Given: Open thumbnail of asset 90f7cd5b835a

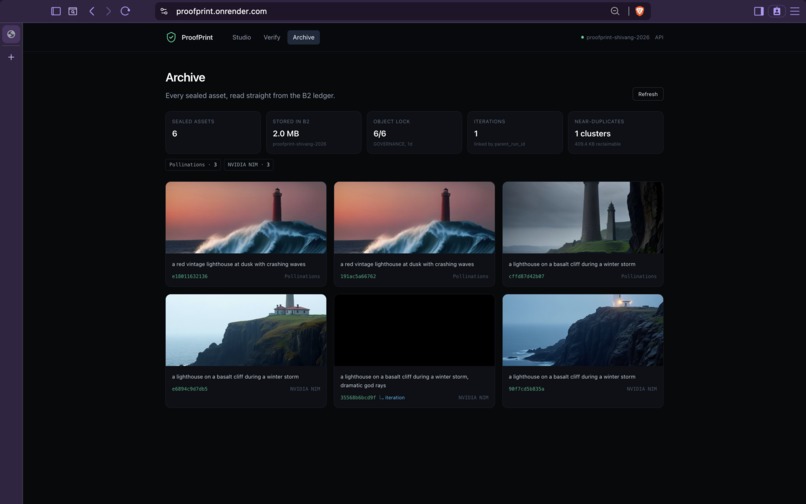Looking at the screenshot, I should pos(583,330).
